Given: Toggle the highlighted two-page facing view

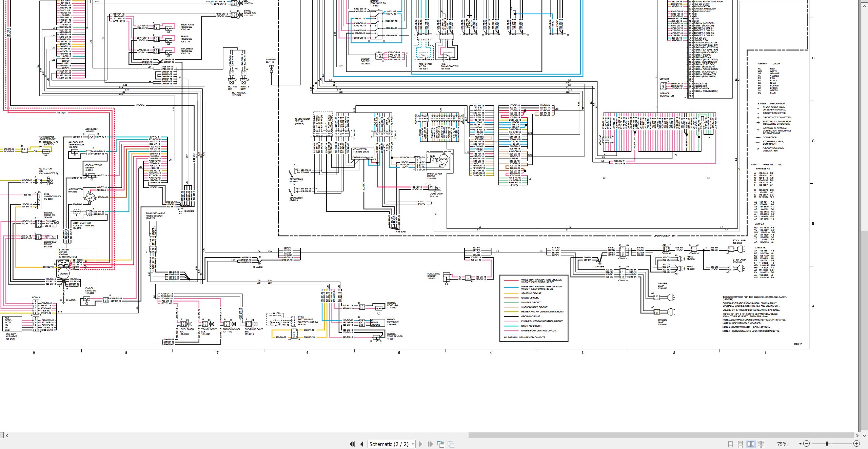Looking at the screenshot, I should click(x=751, y=444).
